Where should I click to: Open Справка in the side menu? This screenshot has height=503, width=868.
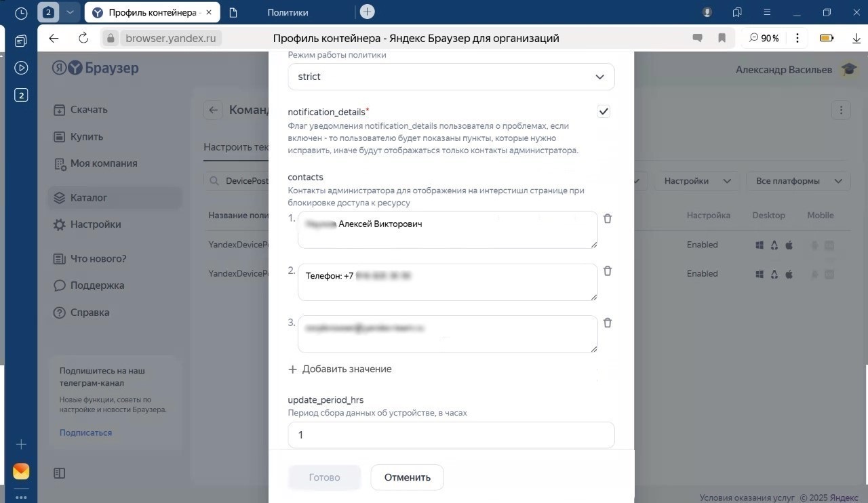click(90, 313)
